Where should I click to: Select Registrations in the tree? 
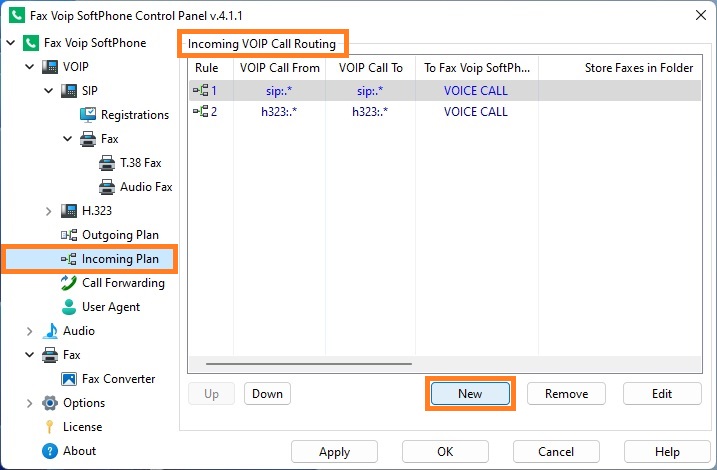click(x=135, y=115)
